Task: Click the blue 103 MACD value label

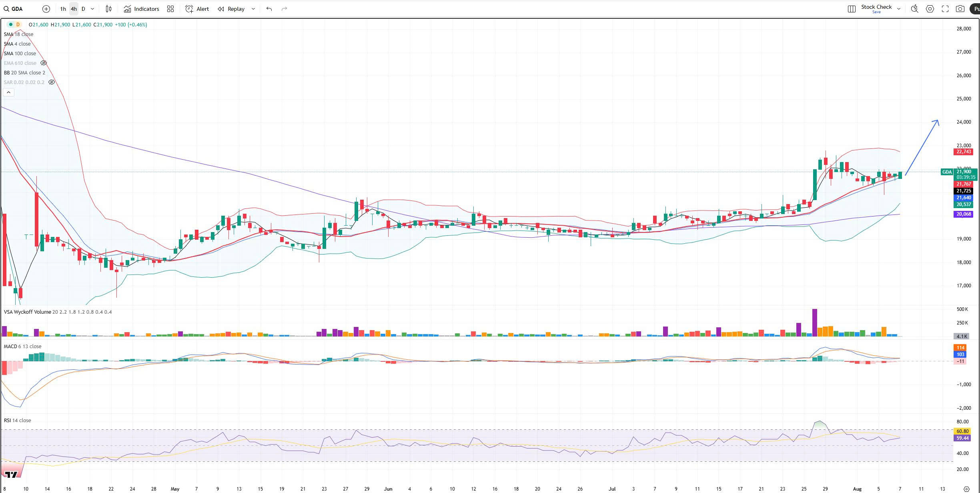Action: [x=960, y=354]
